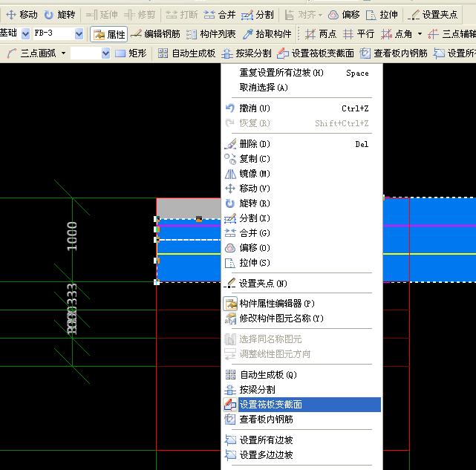
Task: Open the 基础 category dropdown
Action: (x=26, y=33)
